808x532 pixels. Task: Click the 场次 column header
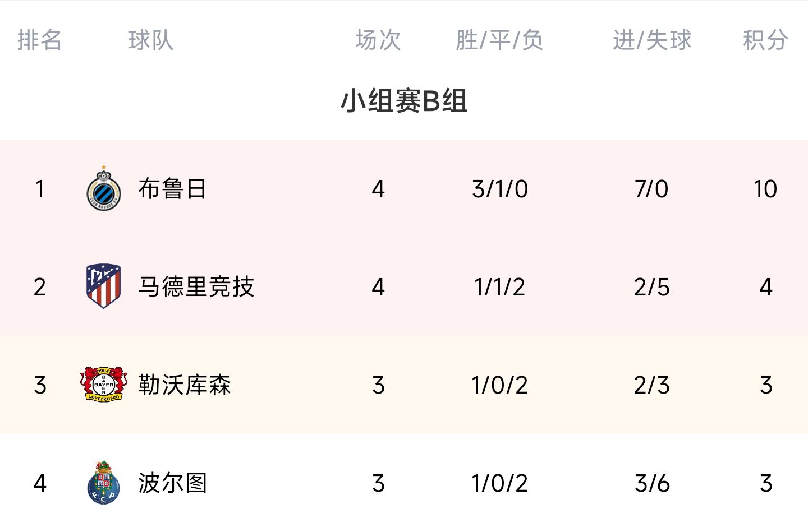tap(378, 40)
